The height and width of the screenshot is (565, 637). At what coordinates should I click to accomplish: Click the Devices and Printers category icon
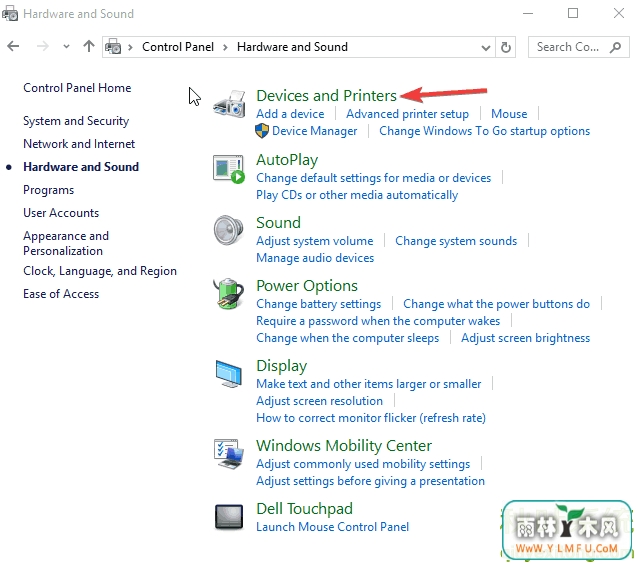pyautogui.click(x=230, y=104)
